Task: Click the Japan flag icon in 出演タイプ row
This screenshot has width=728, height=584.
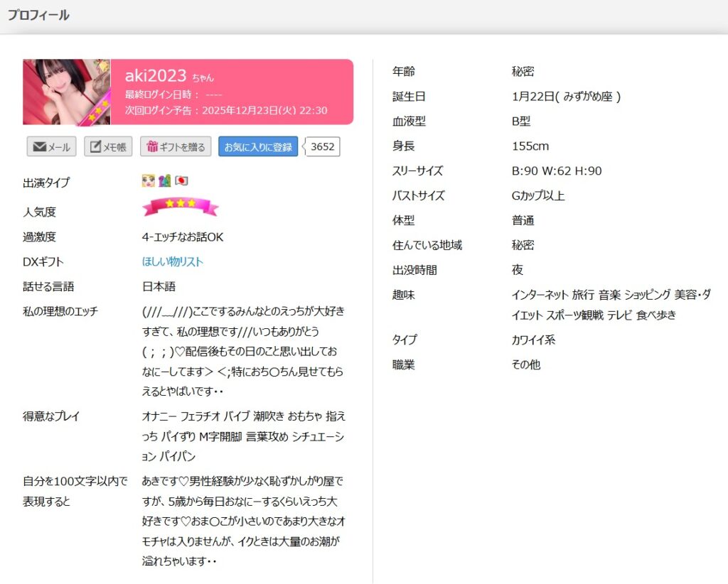Action: click(x=181, y=181)
